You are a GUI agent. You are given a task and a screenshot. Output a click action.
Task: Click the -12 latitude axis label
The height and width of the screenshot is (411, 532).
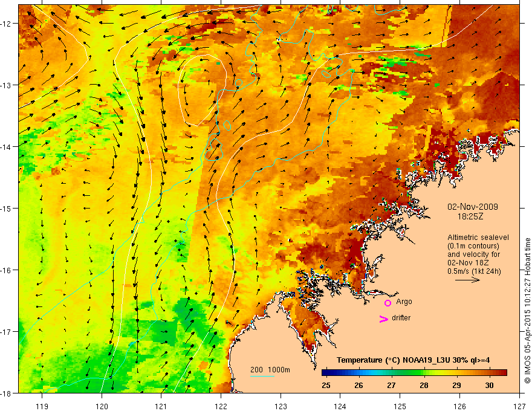[x=6, y=24]
